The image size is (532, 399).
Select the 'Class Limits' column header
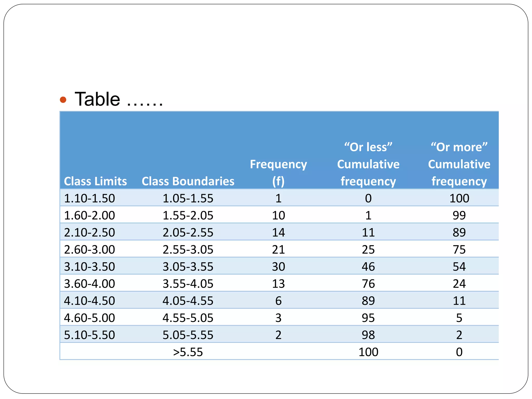click(95, 181)
